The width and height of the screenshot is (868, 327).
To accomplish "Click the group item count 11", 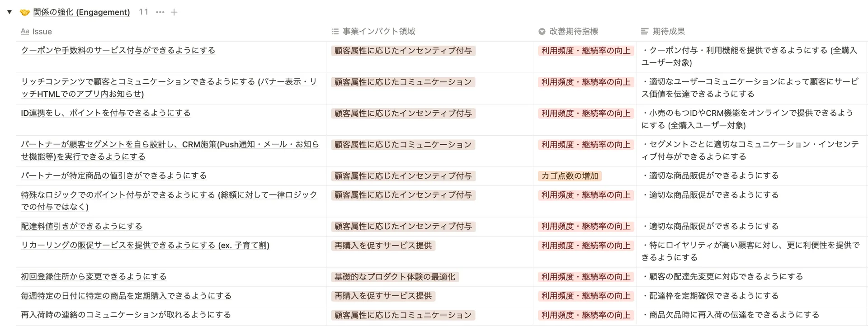I will pos(143,12).
